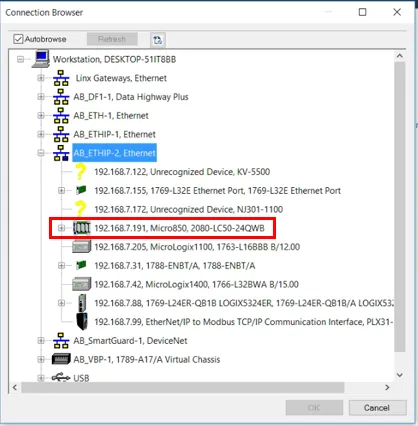Select 192.168.7.122 Unrecognized Device KV-5500
This screenshot has width=418, height=426.
coord(182,172)
